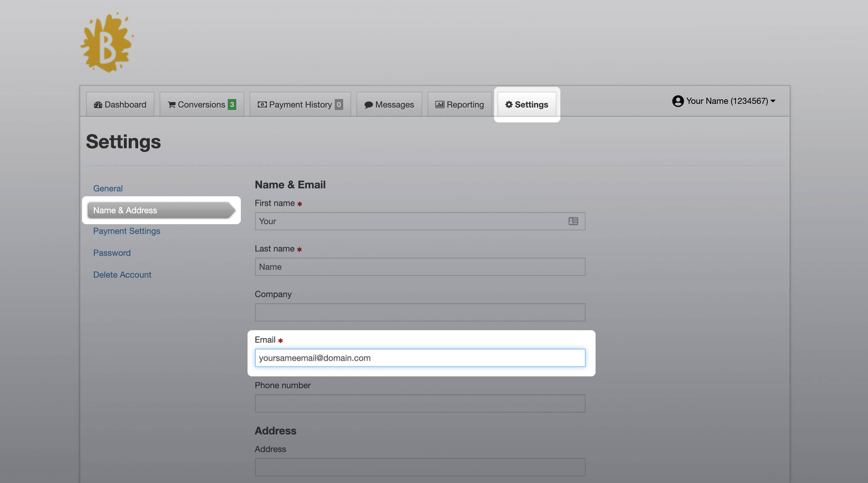Click the Settings page heading
Viewport: 868px width, 483px height.
tap(123, 142)
